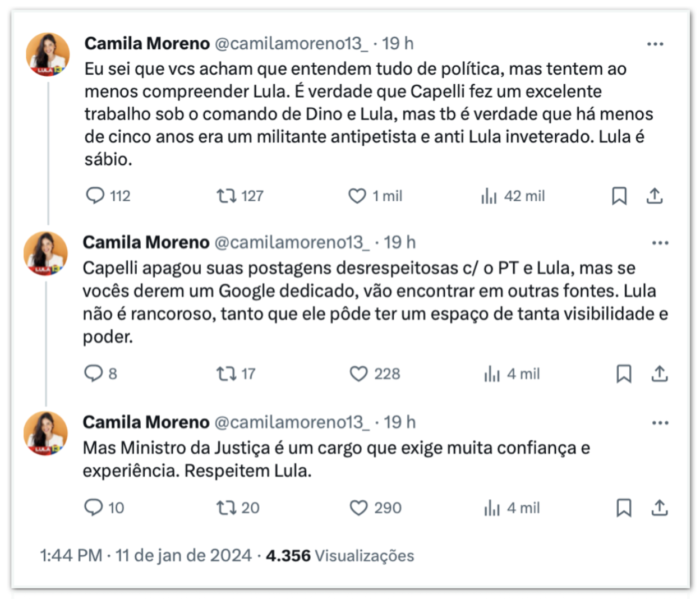The height and width of the screenshot is (599, 700).
Task: Open three-dot menu on third tweet
Action: coord(660,422)
